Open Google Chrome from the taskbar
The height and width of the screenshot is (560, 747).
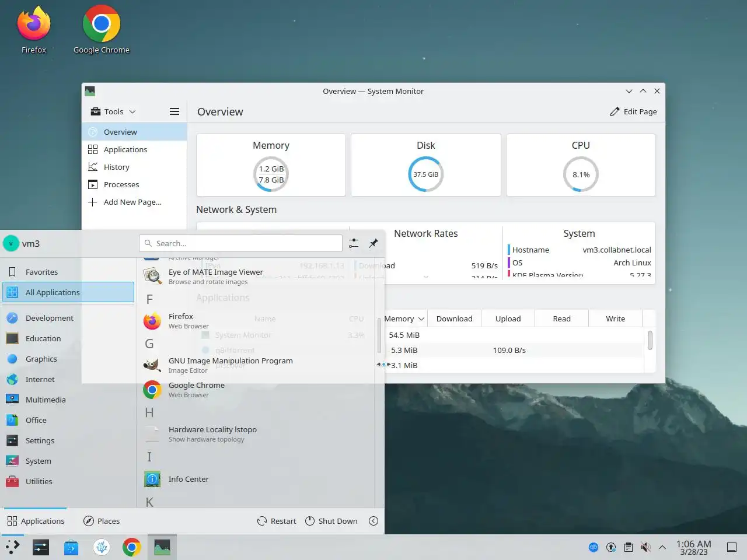pos(132,547)
